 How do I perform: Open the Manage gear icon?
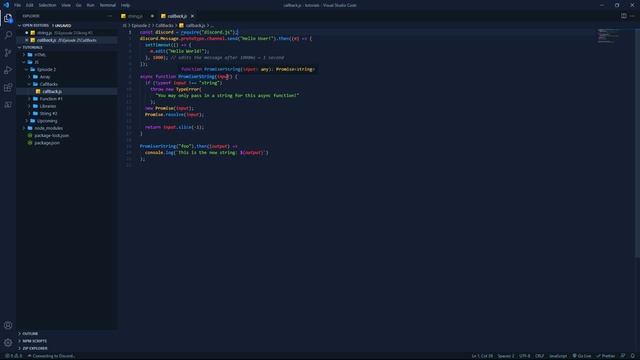click(x=8, y=343)
